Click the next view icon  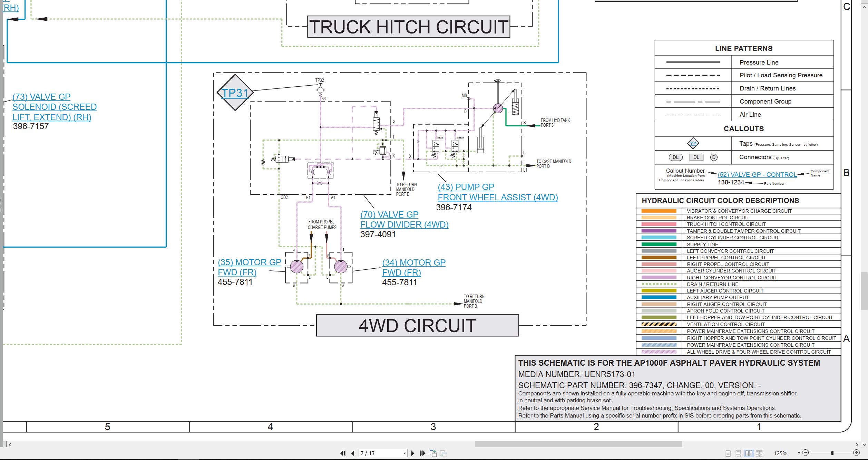pyautogui.click(x=443, y=453)
